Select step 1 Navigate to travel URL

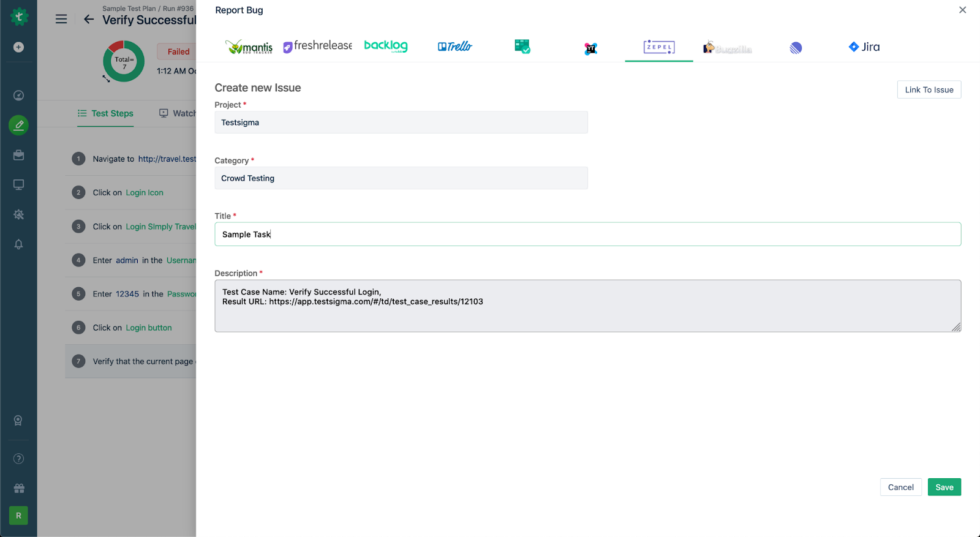[130, 159]
